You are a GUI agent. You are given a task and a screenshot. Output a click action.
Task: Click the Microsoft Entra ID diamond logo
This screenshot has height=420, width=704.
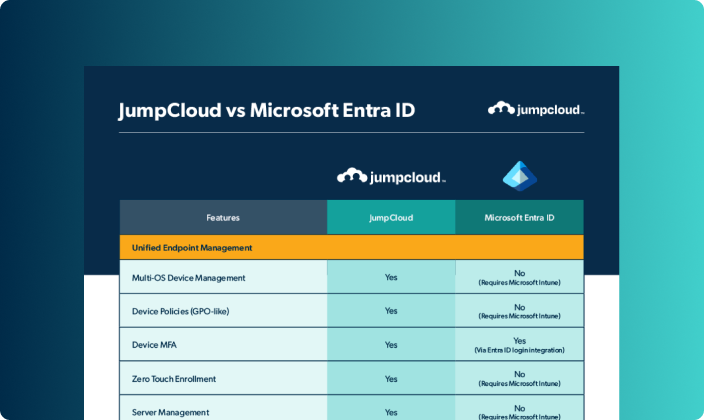pos(519,176)
